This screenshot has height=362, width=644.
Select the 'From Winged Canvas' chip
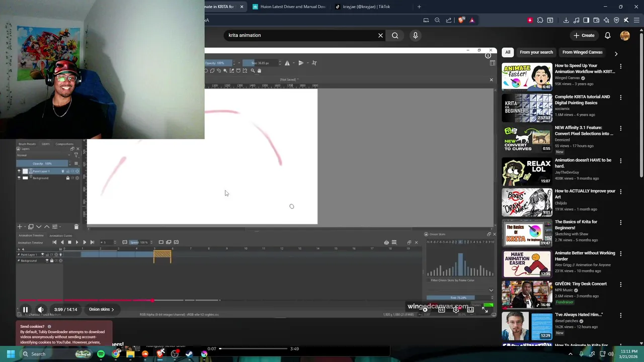point(582,52)
